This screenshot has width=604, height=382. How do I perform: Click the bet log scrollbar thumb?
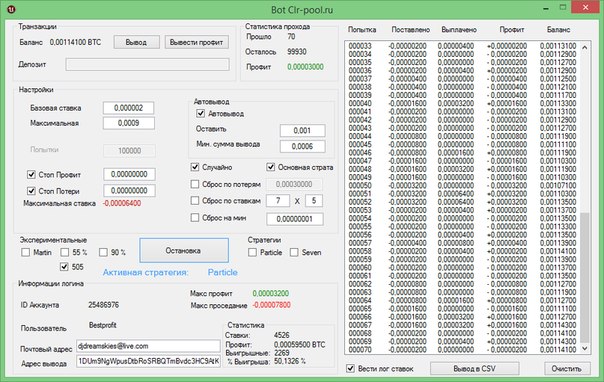[x=584, y=277]
